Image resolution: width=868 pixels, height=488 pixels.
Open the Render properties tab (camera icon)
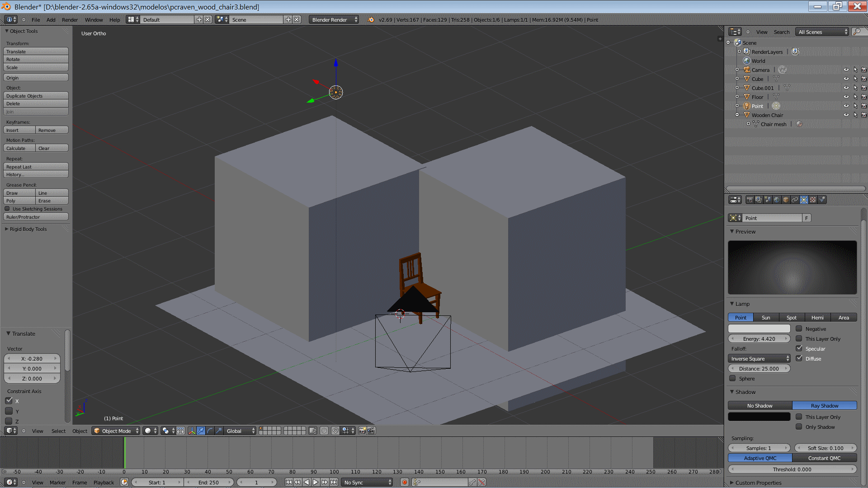coord(750,200)
